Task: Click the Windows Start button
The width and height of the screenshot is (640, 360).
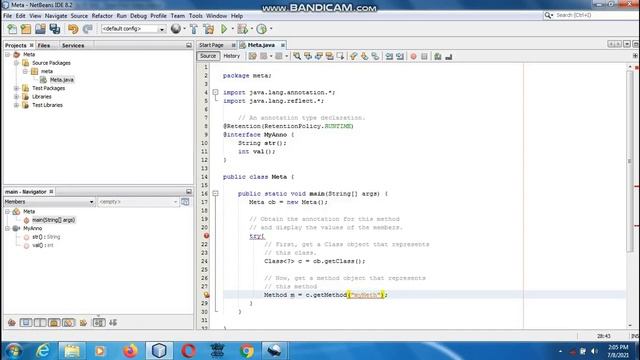Action: [14, 351]
